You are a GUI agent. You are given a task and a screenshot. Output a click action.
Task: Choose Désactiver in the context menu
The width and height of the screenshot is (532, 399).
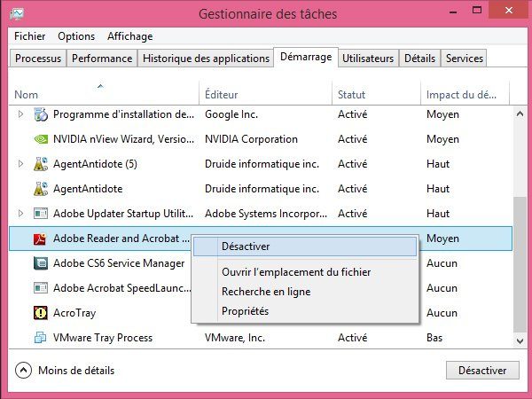click(x=305, y=246)
